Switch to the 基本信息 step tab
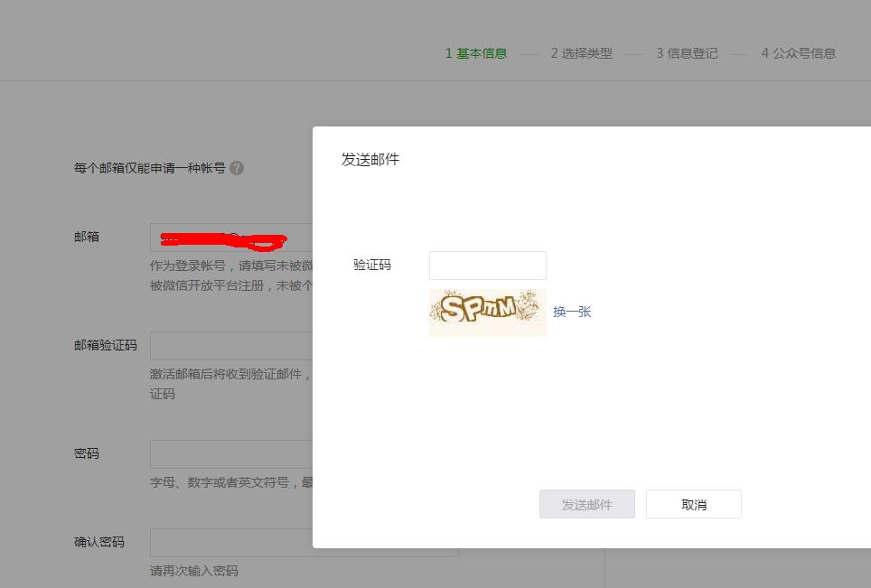871x588 pixels. (x=481, y=53)
